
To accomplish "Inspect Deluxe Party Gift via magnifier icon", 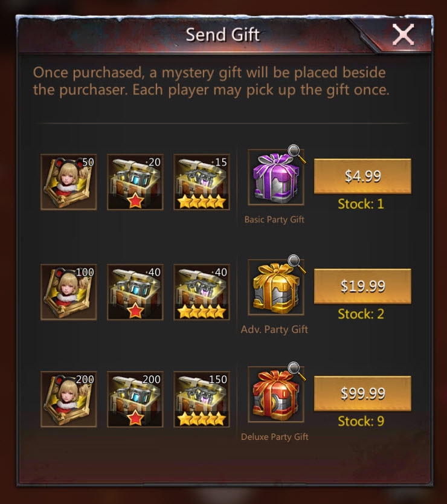I will click(295, 370).
